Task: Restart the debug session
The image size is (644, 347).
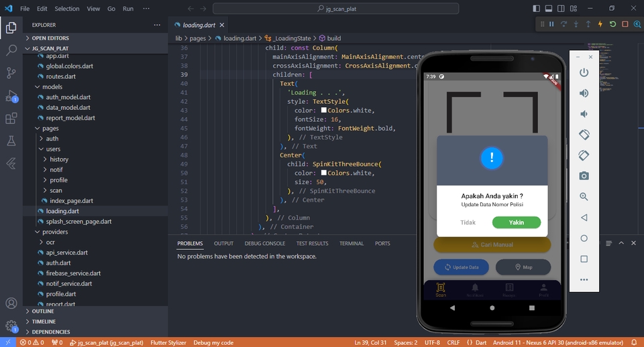Action: [x=612, y=24]
